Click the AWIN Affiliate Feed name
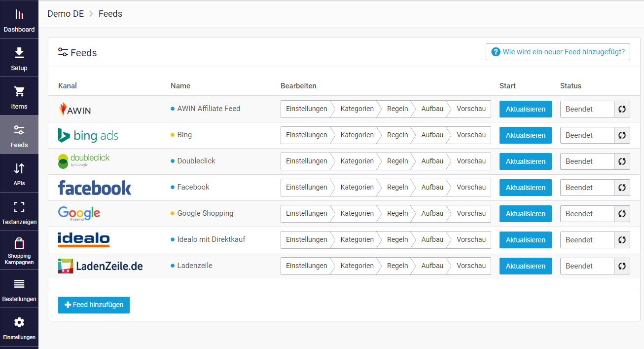This screenshot has width=644, height=349. click(x=209, y=109)
